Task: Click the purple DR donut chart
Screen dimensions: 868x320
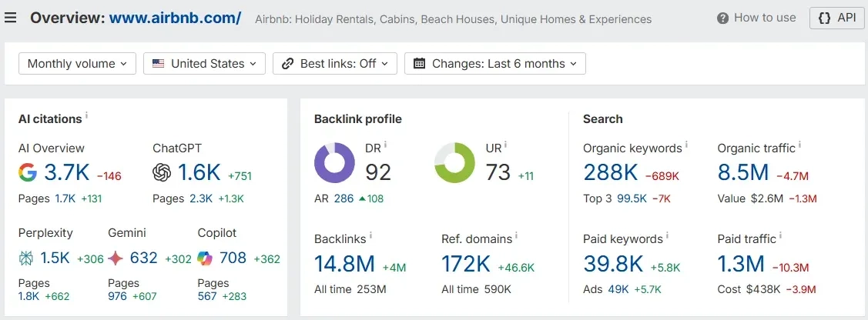Action: click(x=334, y=162)
